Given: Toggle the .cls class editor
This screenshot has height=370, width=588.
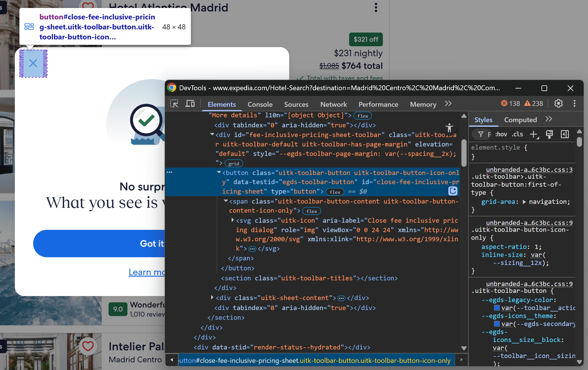Looking at the screenshot, I should (x=517, y=134).
